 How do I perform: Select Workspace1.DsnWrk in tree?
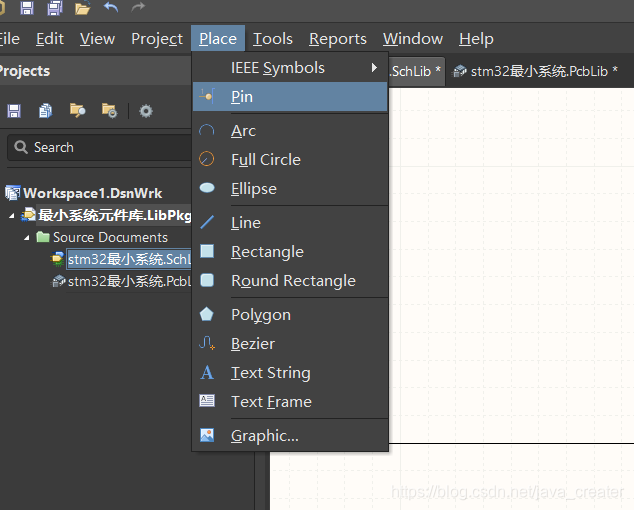(x=93, y=193)
